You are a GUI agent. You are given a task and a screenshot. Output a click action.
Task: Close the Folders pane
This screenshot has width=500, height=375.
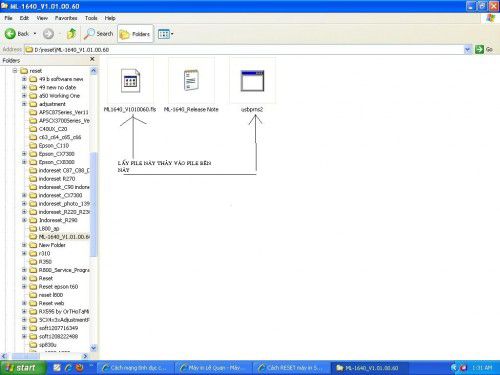pyautogui.click(x=92, y=59)
